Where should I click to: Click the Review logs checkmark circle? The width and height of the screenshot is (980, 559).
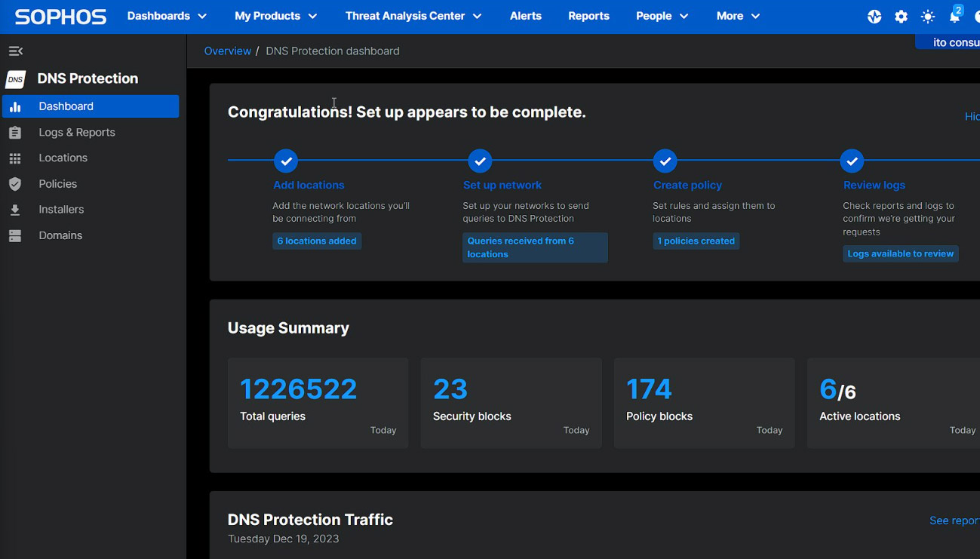(852, 161)
